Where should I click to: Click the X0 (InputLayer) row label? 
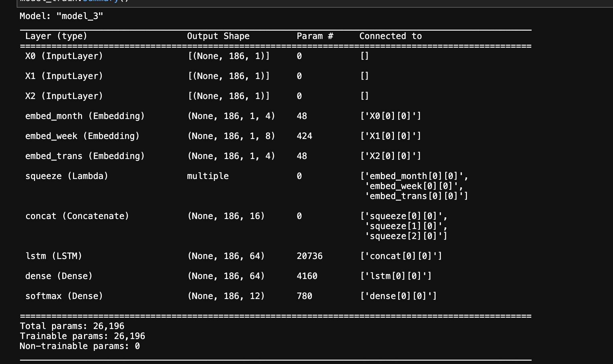(64, 56)
